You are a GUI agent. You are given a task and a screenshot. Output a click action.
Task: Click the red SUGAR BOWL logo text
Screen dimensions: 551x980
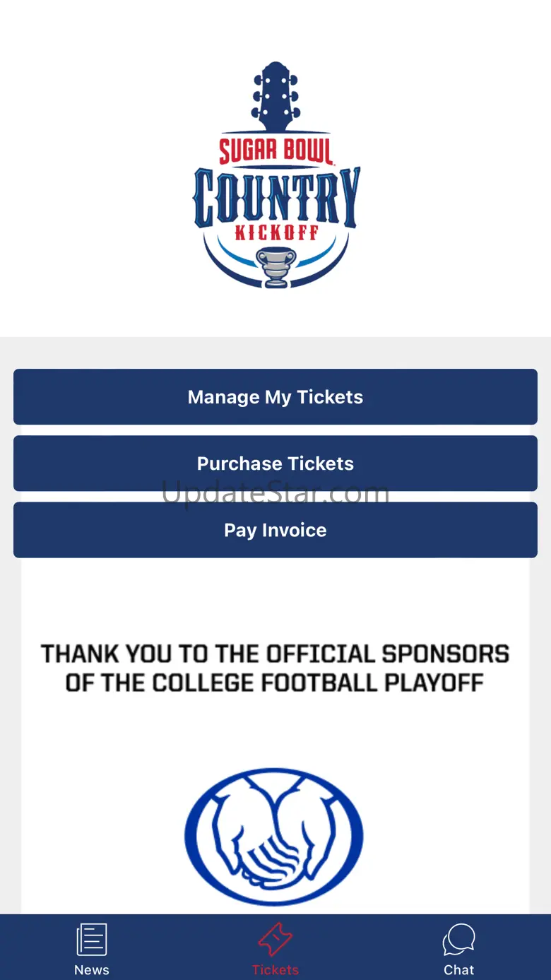coord(275,151)
